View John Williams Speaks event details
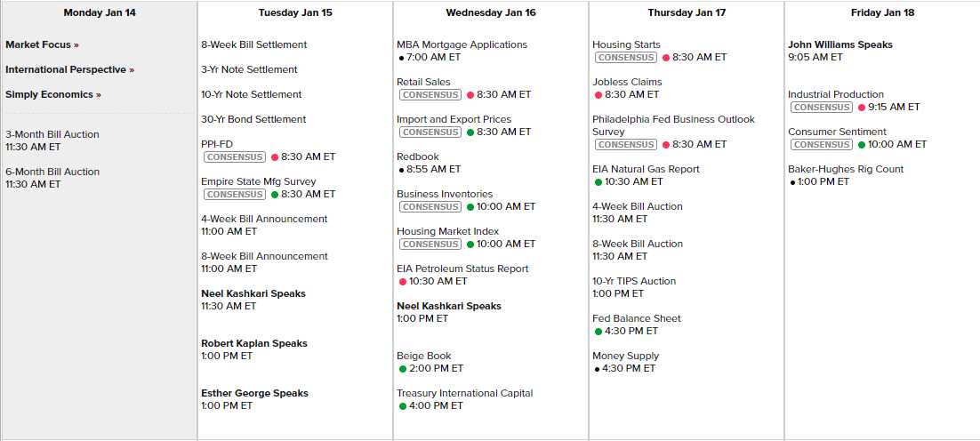 click(839, 44)
